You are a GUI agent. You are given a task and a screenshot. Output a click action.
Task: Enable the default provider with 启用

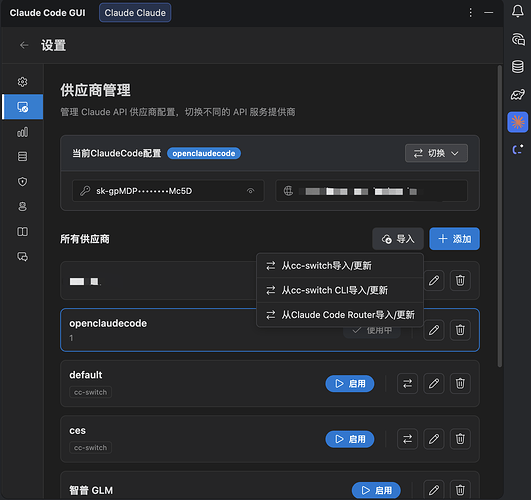[x=350, y=383]
